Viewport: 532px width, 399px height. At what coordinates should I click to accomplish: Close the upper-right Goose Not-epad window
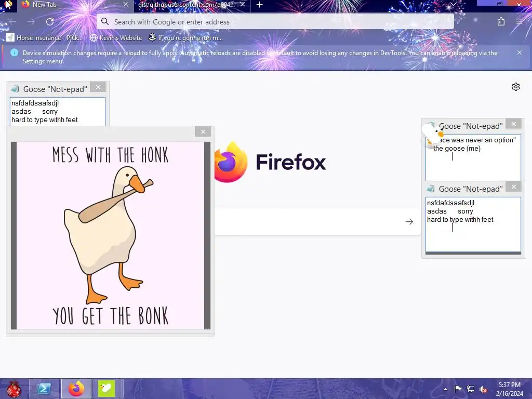tap(514, 124)
